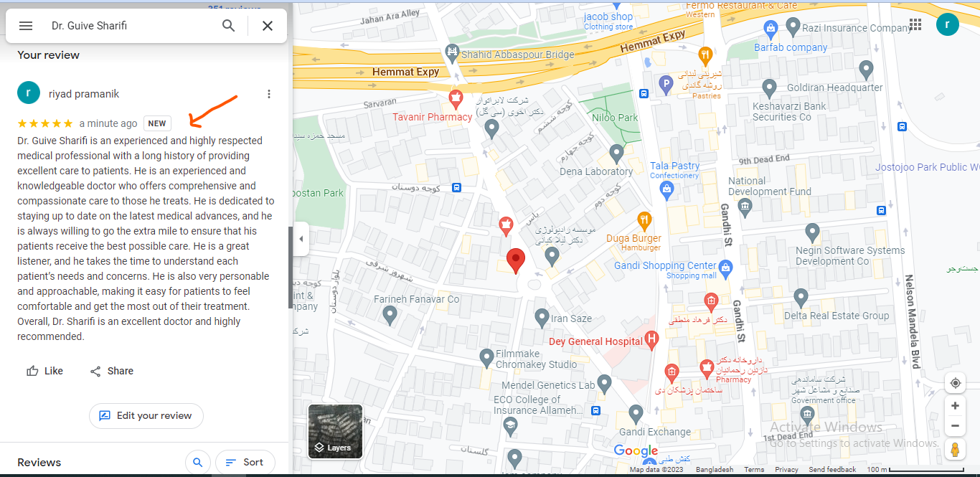The width and height of the screenshot is (980, 477).
Task: Click the Google logo on map
Action: pyautogui.click(x=636, y=451)
